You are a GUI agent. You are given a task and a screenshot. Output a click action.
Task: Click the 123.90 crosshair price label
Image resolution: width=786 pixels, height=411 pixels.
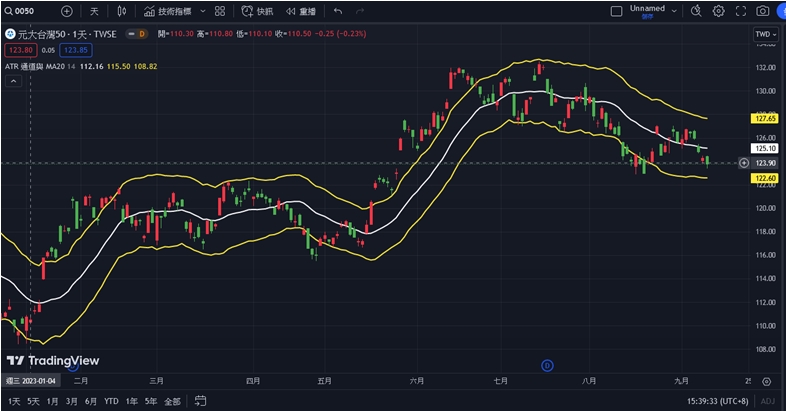click(x=765, y=163)
